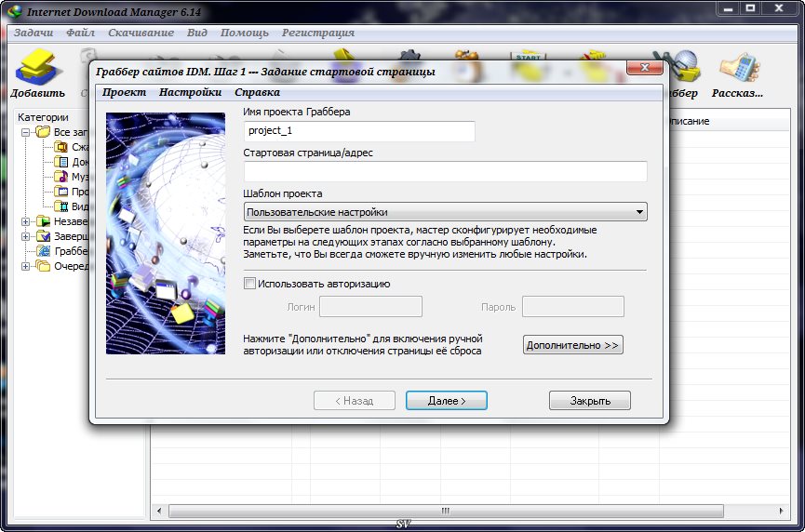Image resolution: width=805 pixels, height=532 pixels.
Task: Click the globe illustration in grabber dialog
Action: point(166,233)
